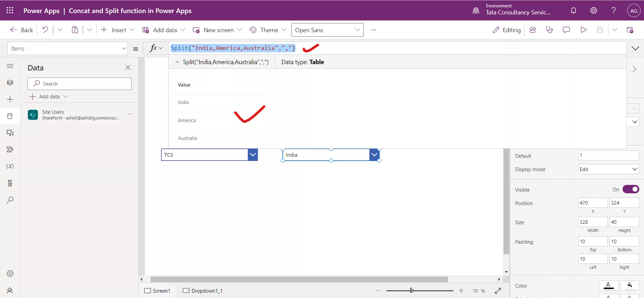Click the Undo icon
Viewport: 644px width, 298px height.
coord(45,30)
